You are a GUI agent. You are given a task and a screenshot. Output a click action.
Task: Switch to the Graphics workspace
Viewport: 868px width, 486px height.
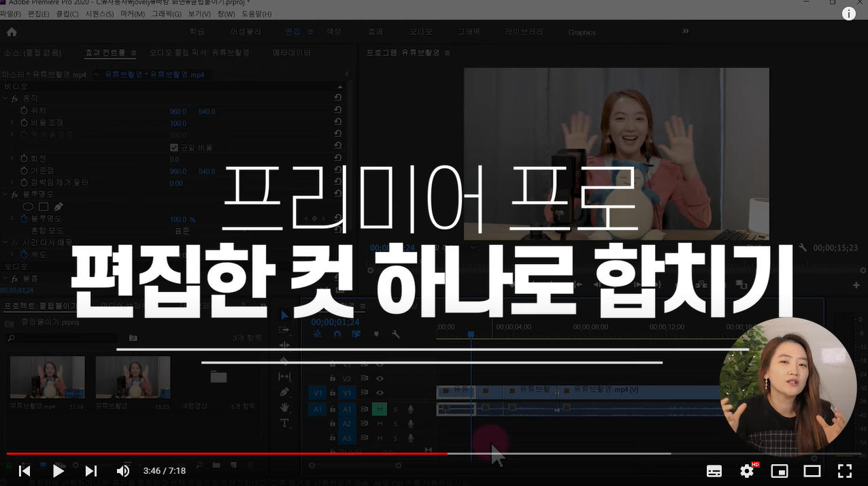click(x=582, y=33)
